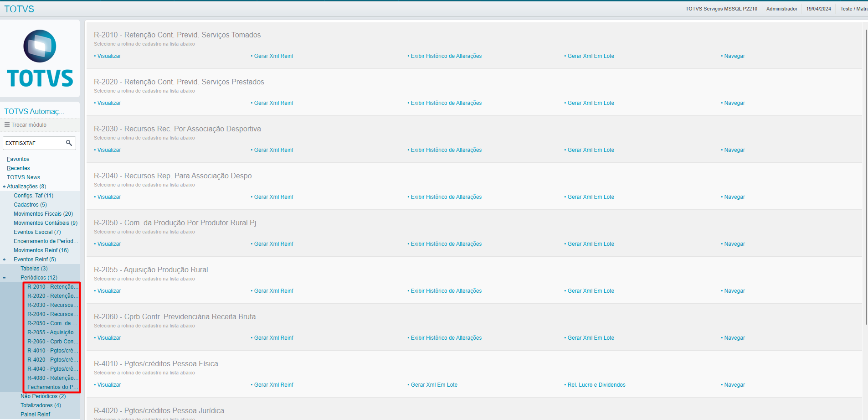Click the vertical scrollbar on right
This screenshot has width=868, height=420.
(866, 177)
